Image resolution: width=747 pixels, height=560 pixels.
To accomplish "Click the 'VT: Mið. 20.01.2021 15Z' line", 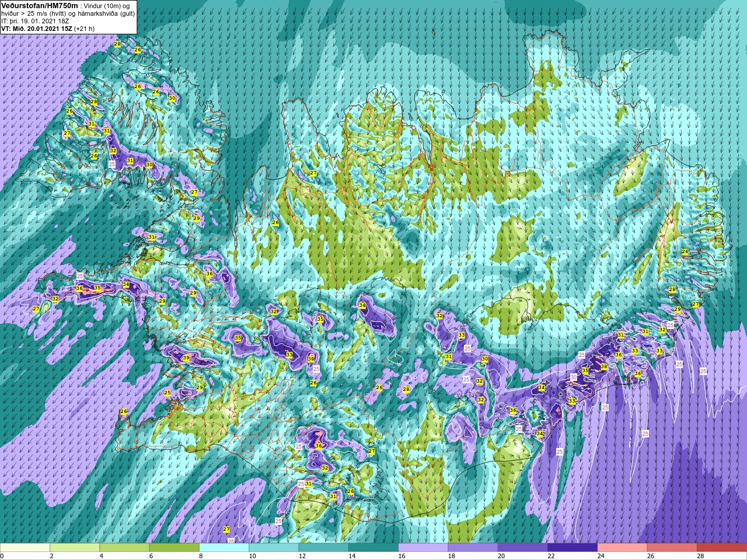I will point(37,29).
